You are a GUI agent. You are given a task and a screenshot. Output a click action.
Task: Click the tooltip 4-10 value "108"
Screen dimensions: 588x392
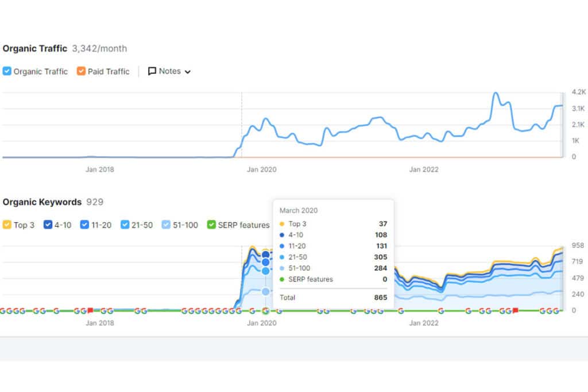[381, 235]
